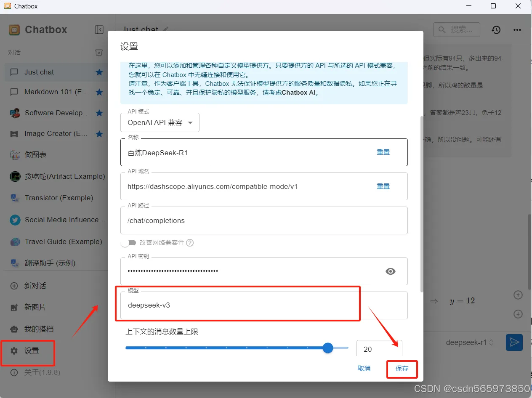Click the scroll-down arrow circle icon
The height and width of the screenshot is (398, 532).
[x=518, y=314]
